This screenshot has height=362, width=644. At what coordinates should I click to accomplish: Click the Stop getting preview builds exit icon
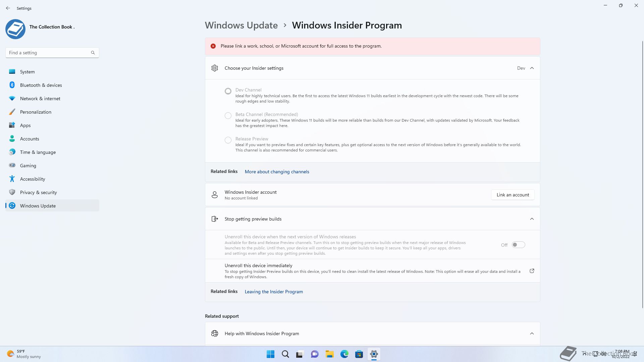(215, 219)
